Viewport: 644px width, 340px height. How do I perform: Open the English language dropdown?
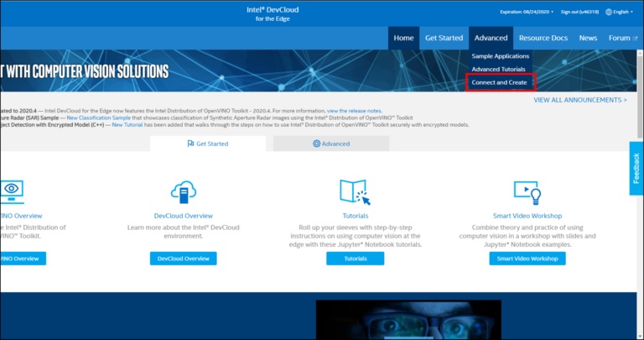620,12
